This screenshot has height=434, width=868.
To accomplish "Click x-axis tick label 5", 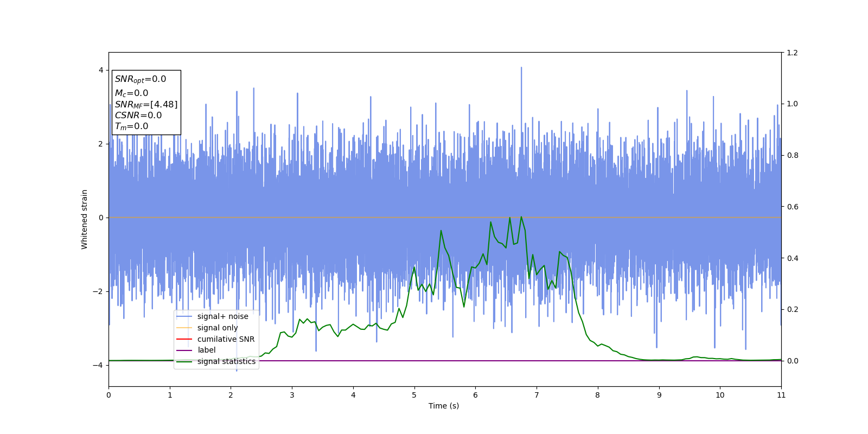I will click(414, 395).
